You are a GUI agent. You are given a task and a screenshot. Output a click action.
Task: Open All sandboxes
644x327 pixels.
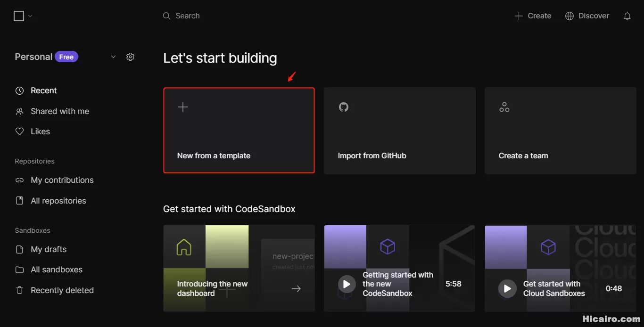click(x=57, y=270)
